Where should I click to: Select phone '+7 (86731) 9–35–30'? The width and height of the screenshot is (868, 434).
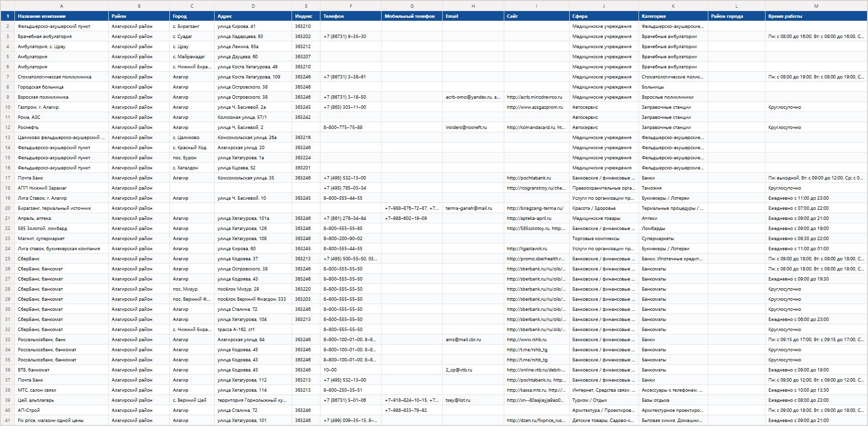(351, 37)
